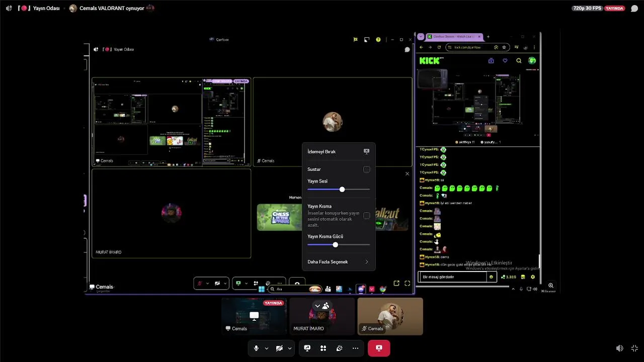Viewport: 644px width, 362px height.
Task: Click the Yayın Odası channel name in header
Action: coord(46,9)
